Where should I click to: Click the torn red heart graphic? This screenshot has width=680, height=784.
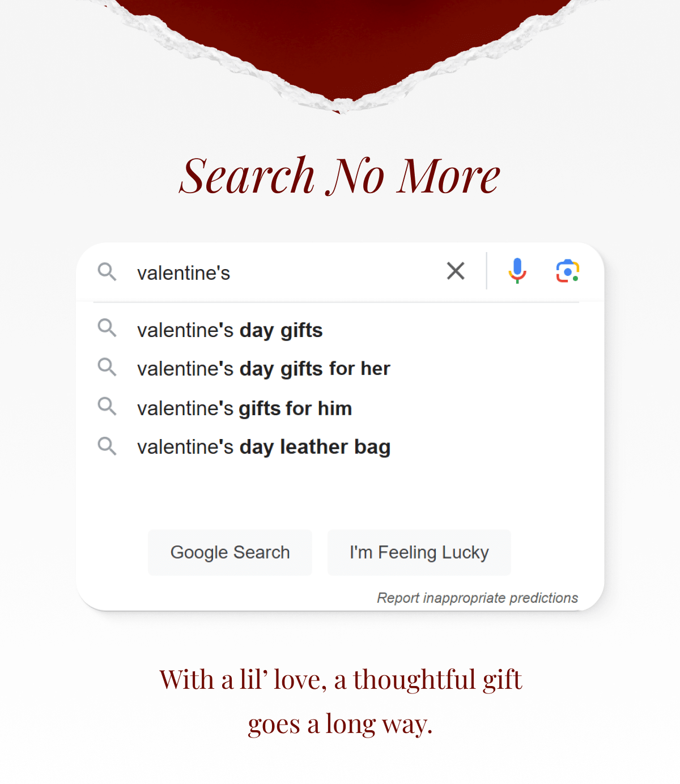point(339,45)
